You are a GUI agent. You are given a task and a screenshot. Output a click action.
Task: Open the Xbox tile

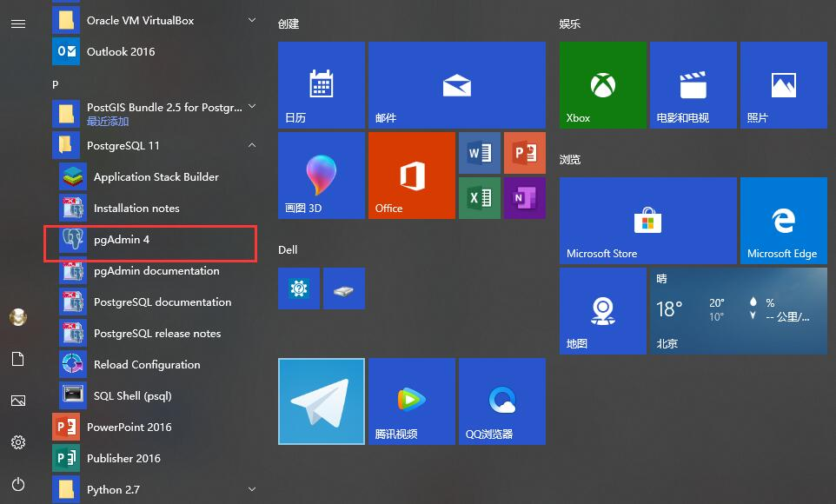pos(603,85)
